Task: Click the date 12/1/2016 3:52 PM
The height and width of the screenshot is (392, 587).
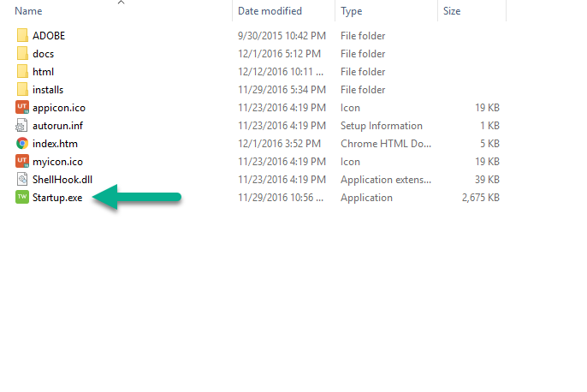Action: 279,144
